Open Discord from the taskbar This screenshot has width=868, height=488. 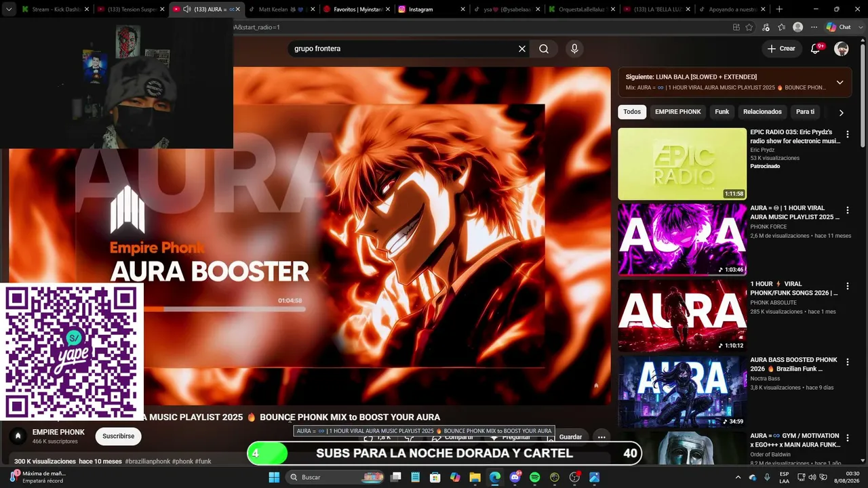tap(515, 477)
